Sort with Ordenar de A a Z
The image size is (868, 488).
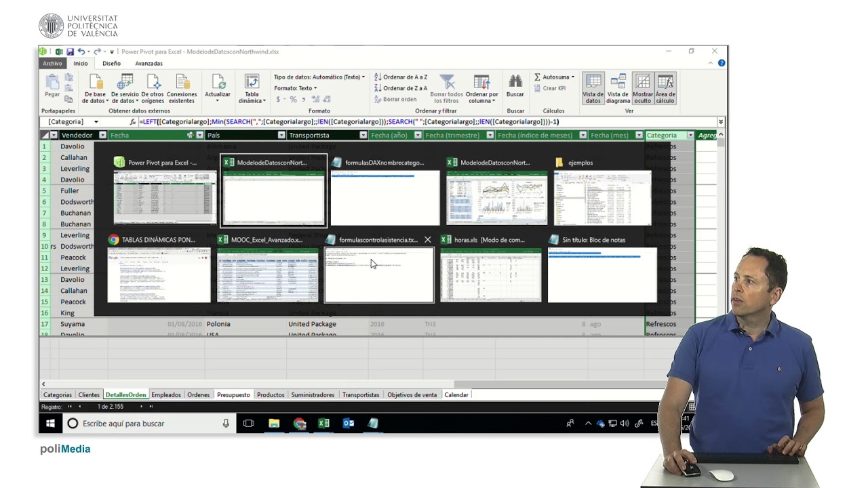tap(401, 77)
